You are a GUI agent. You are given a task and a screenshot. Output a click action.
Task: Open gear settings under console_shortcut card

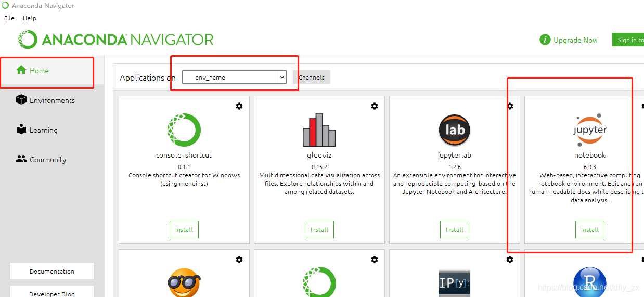coord(239,260)
